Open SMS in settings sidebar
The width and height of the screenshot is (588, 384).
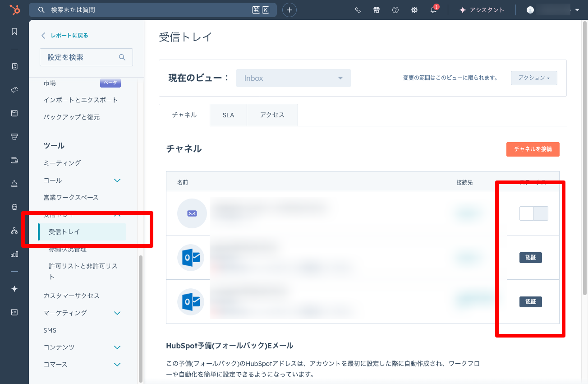(x=50, y=330)
